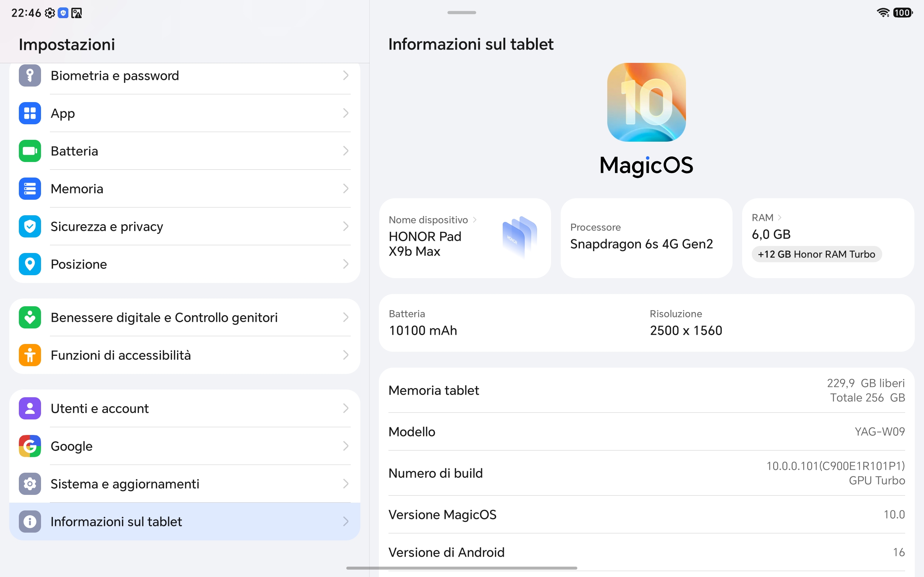
Task: Tap the Processore Snapdragon 6s card
Action: [x=646, y=238]
